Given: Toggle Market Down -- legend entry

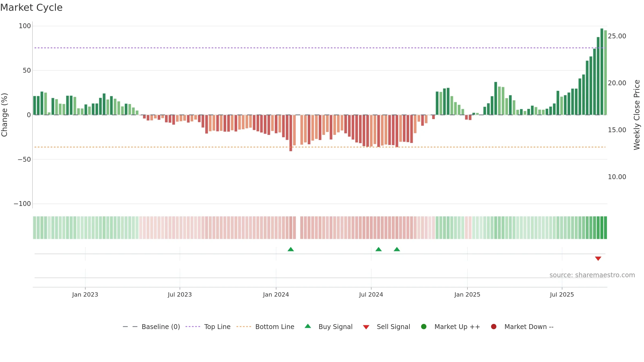Looking at the screenshot, I should tap(522, 327).
